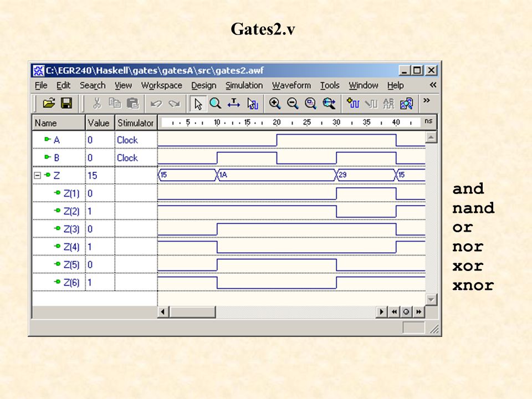
Task: Click the Name column header
Action: click(58, 123)
